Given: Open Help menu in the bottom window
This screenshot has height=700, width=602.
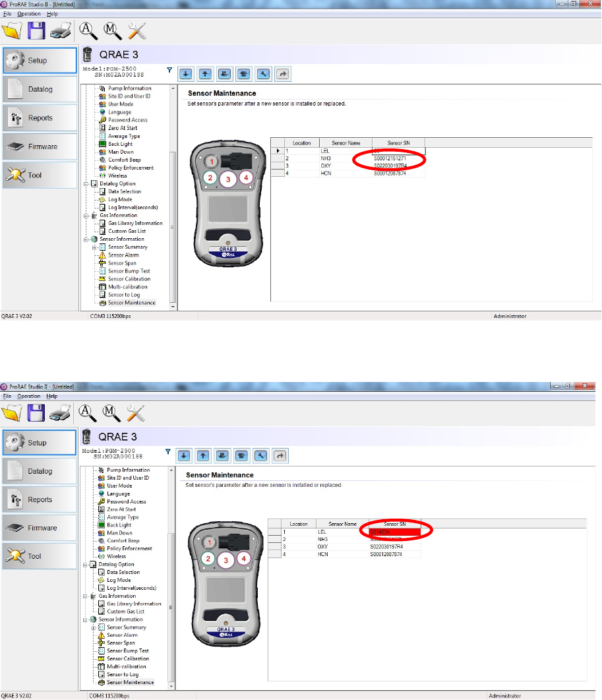Looking at the screenshot, I should click(x=52, y=396).
